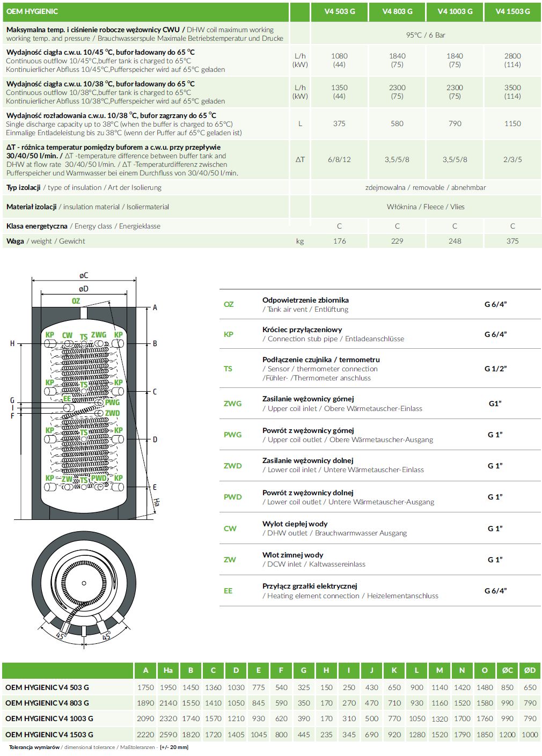This screenshot has width=542, height=756.
Task: Click the V4 503 G column header
Action: click(x=339, y=11)
